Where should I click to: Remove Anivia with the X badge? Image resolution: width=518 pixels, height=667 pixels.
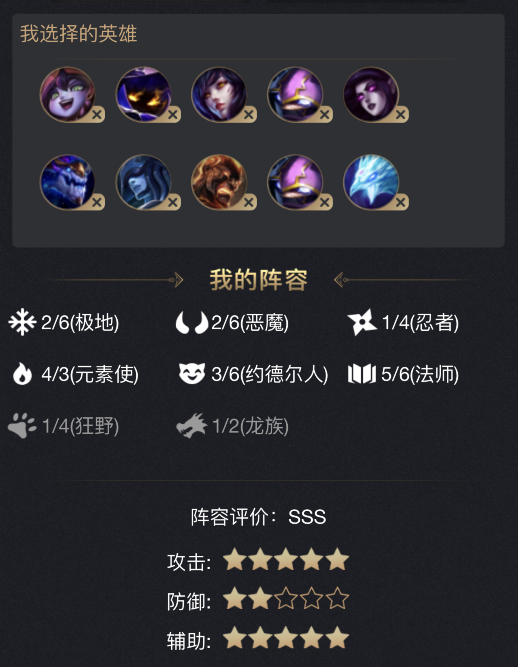[x=401, y=202]
